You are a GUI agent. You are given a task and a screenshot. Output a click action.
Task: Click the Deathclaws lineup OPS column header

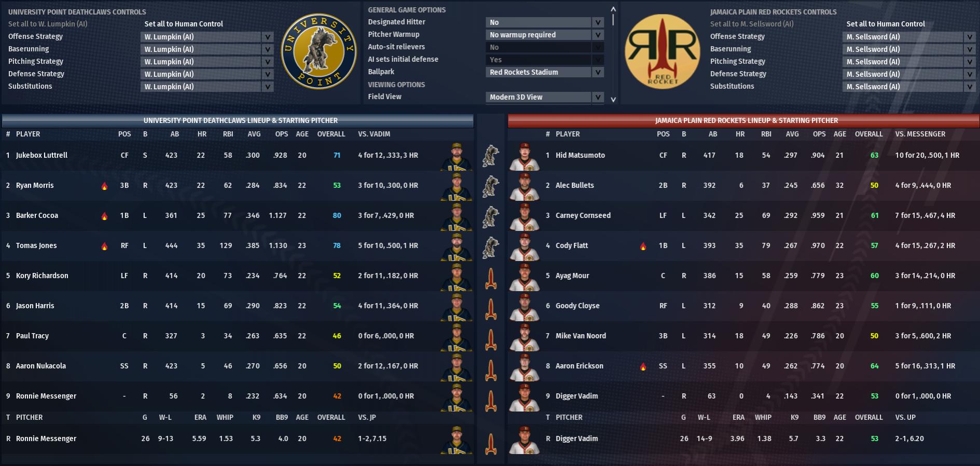[282, 134]
